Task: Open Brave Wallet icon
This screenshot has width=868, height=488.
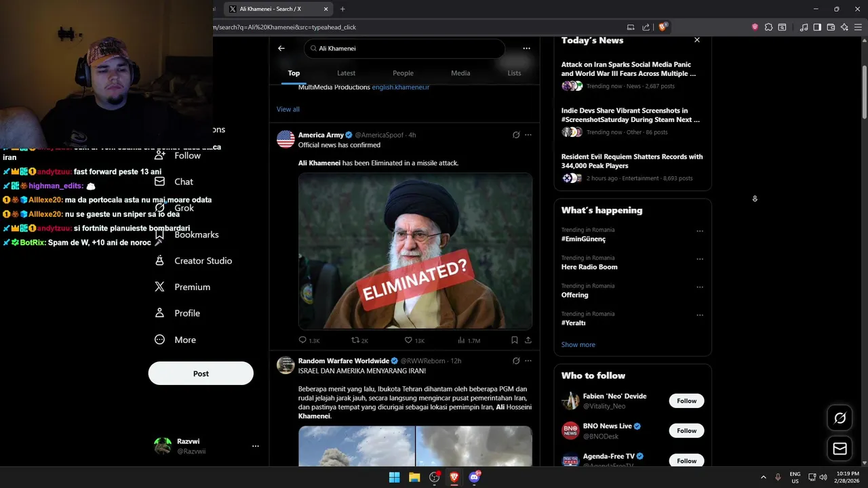Action: click(831, 27)
